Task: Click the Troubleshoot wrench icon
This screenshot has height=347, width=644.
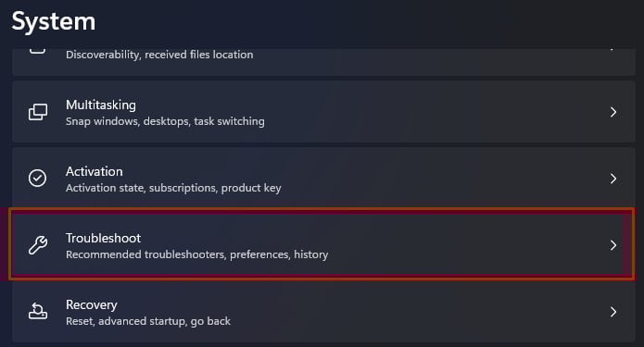Action: 38,245
